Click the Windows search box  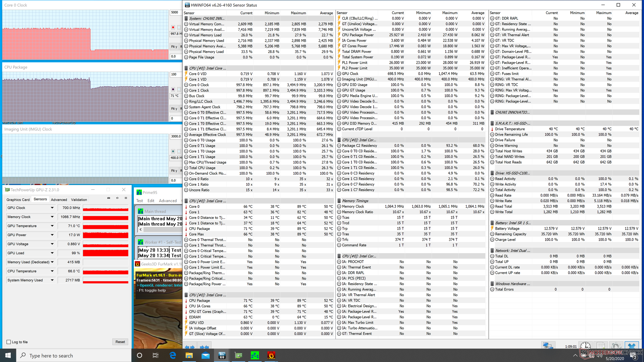coord(74,356)
